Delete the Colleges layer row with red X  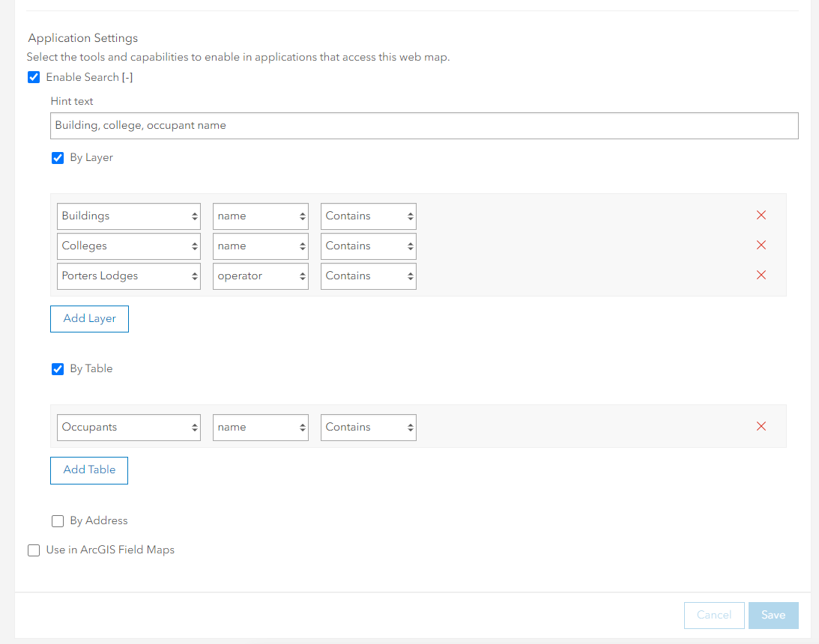(761, 246)
